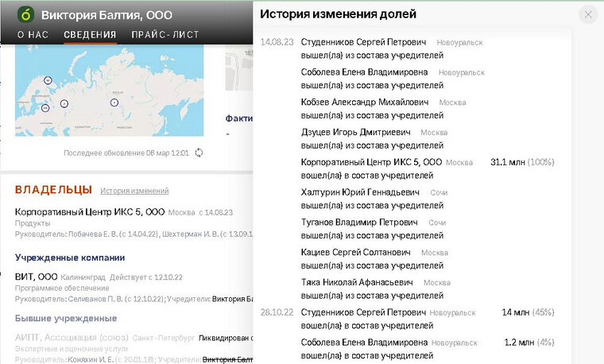Select Халтурин Юрий Геннадьевич entry
604x364 pixels.
[360, 192]
